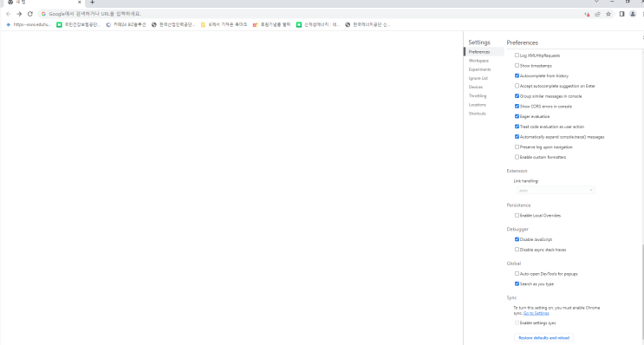Screen dimensions: 644x345
Task: Reload the page with the refresh icon
Action: (x=30, y=14)
